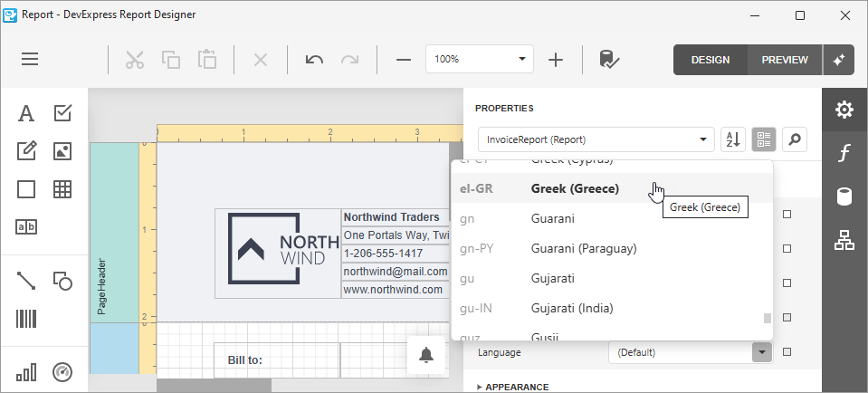Select the Picture Box tool
Image resolution: width=868 pixels, height=393 pixels.
(x=62, y=151)
